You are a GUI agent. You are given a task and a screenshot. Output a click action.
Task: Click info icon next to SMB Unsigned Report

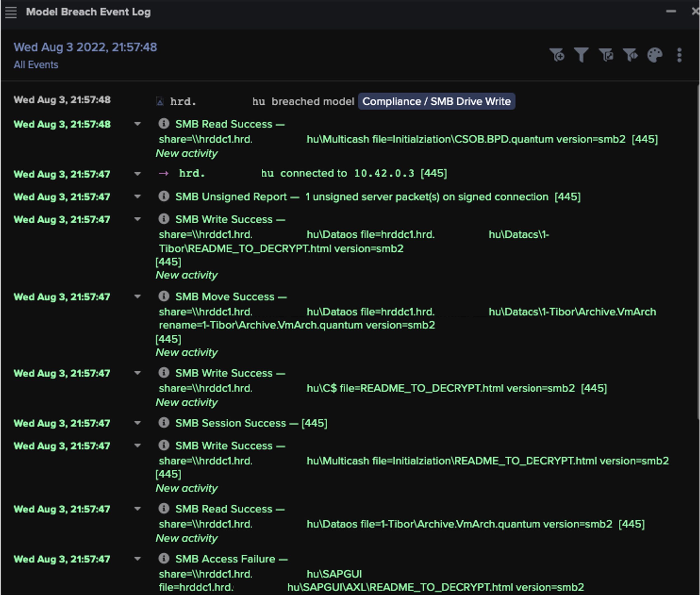coord(164,196)
